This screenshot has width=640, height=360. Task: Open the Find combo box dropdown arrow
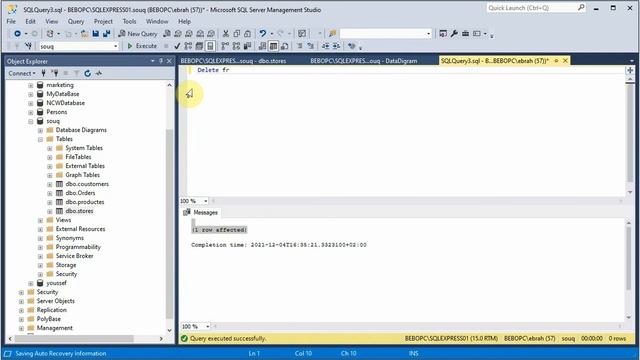[x=428, y=33]
